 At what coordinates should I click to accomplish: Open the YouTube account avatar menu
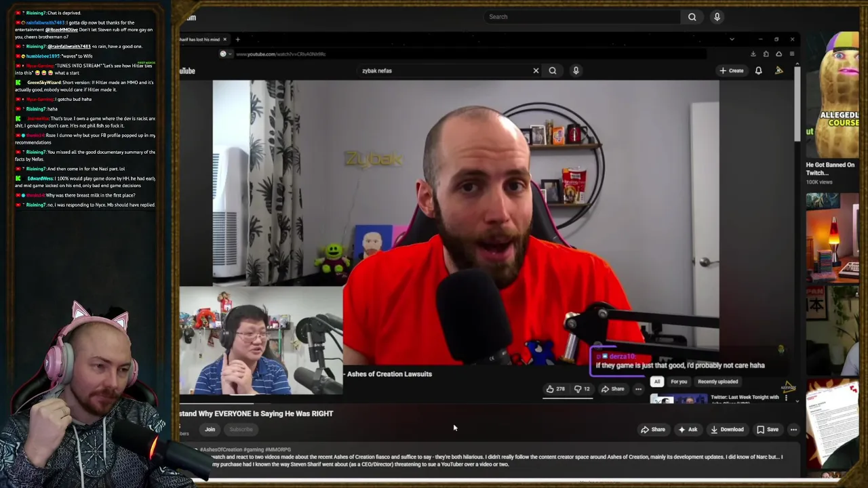779,70
